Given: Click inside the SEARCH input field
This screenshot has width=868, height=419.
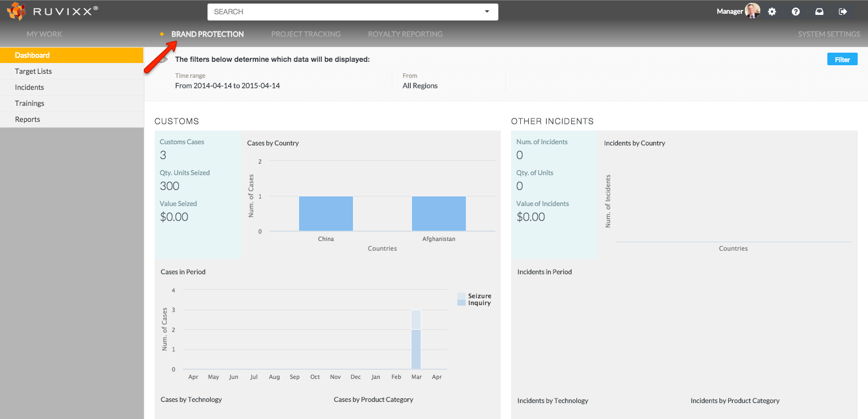Looking at the screenshot, I should point(344,11).
